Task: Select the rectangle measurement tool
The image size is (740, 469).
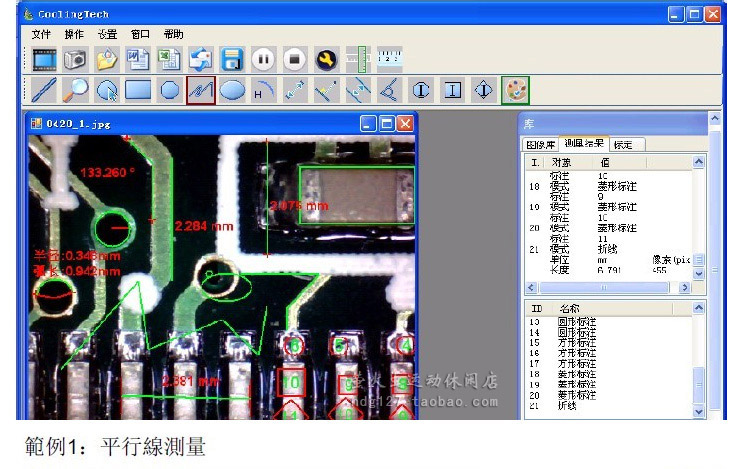Action: [138, 90]
